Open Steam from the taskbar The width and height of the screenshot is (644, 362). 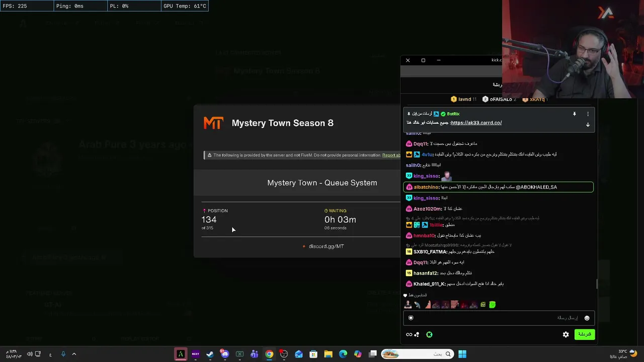coord(210,354)
